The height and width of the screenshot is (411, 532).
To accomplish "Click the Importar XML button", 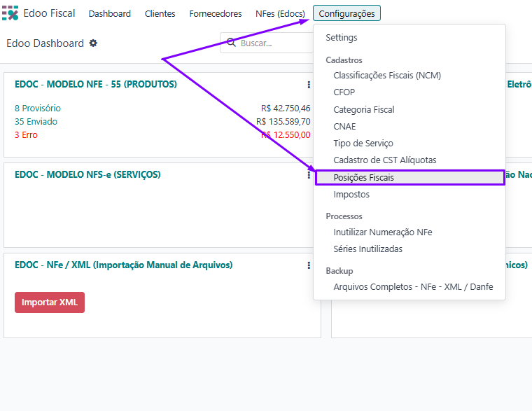I will tap(50, 302).
